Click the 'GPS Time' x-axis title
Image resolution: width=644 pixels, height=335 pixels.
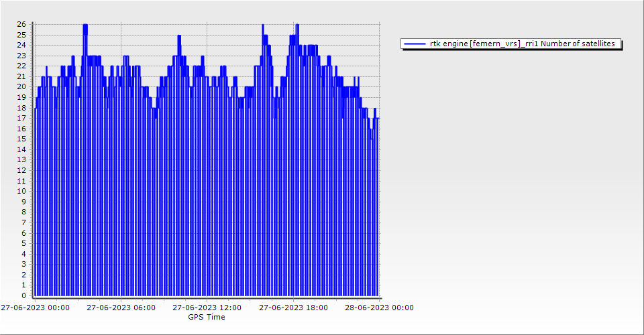[x=207, y=317]
